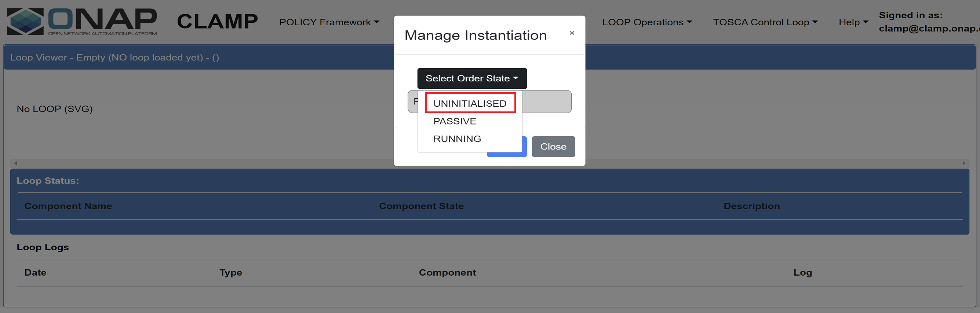This screenshot has height=313, width=980.
Task: Click the Signed in as user text
Action: pos(929,22)
